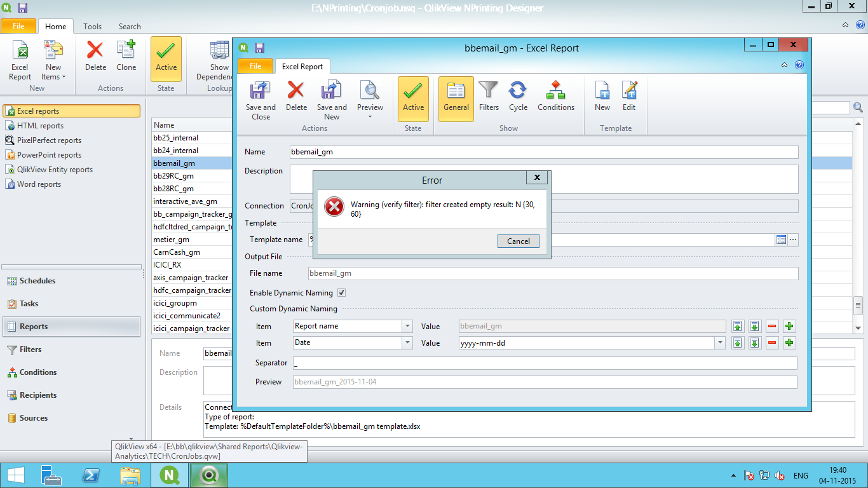The image size is (868, 488).
Task: Click help icon in Excel Report window
Action: [x=799, y=65]
